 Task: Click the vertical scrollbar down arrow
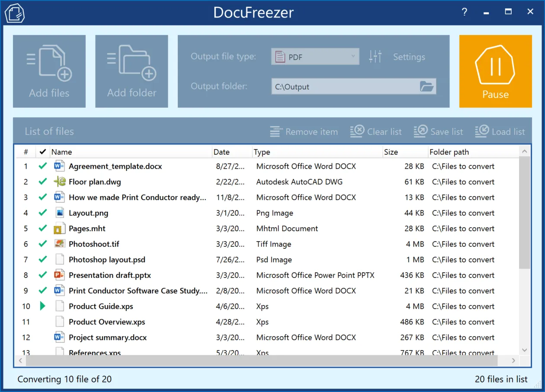pyautogui.click(x=524, y=350)
